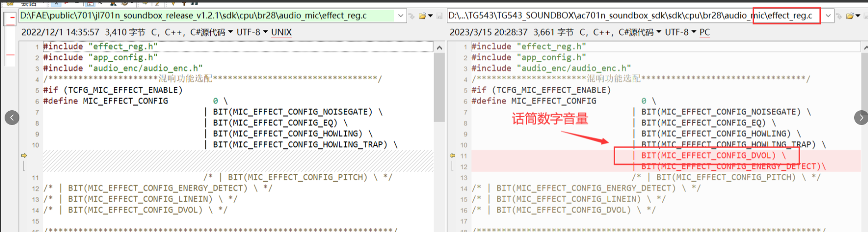The image size is (868, 232).
Task: Click left line 11 commented BIT(MIC_EFFECT_CONFIG_PITCH)
Action: tap(298, 178)
